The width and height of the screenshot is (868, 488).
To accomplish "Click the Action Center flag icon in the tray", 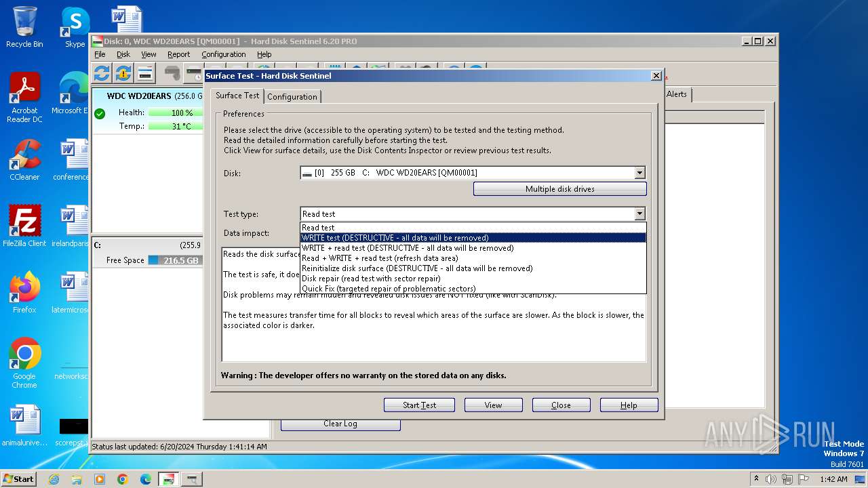I will click(803, 479).
